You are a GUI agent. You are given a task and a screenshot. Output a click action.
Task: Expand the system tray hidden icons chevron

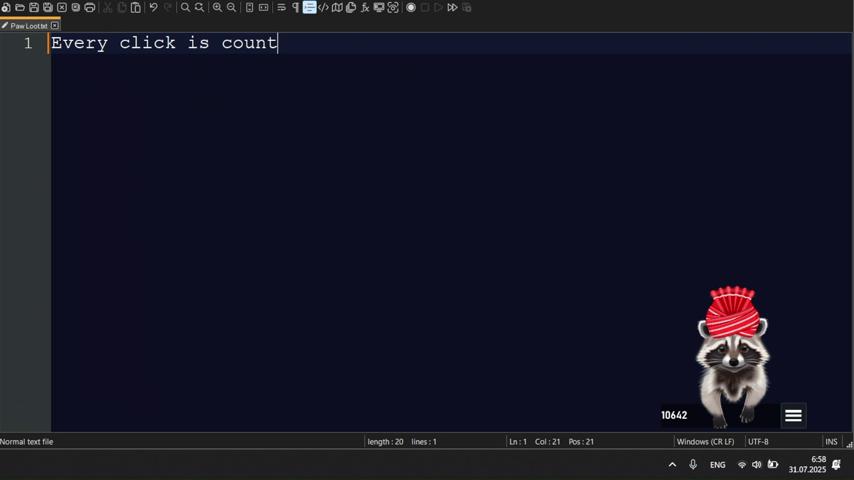[672, 464]
